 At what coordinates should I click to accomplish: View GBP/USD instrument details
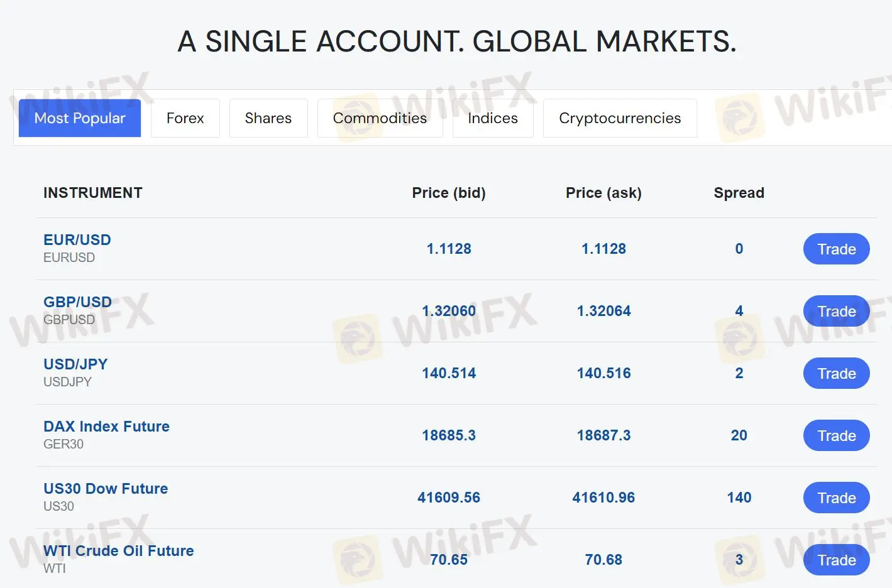(77, 302)
